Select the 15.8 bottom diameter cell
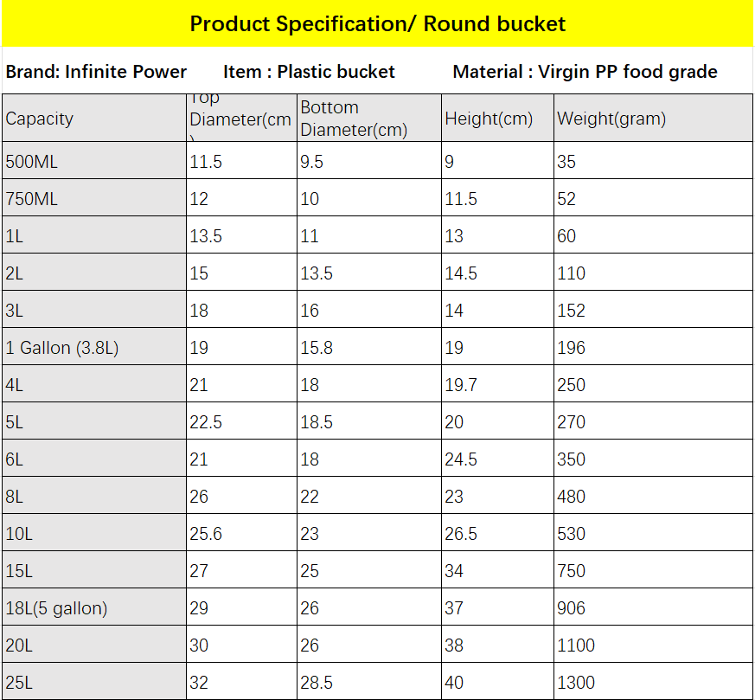The height and width of the screenshot is (700, 755). [369, 346]
